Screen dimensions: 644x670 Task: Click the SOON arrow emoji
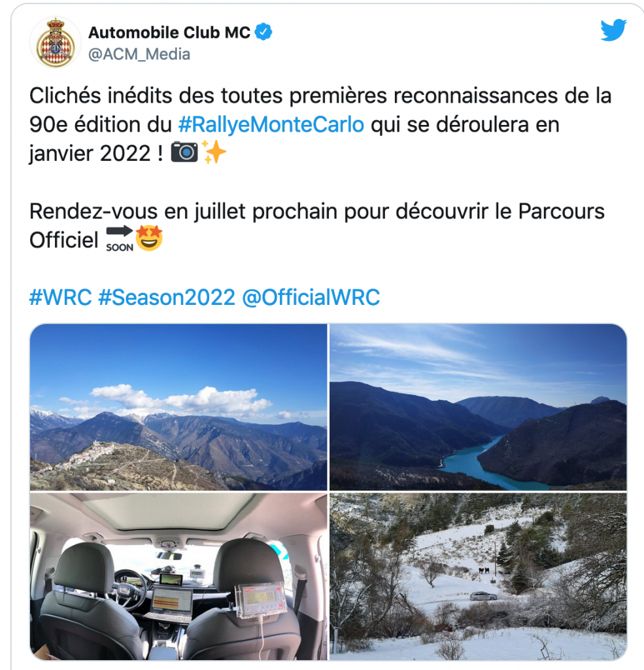click(120, 239)
